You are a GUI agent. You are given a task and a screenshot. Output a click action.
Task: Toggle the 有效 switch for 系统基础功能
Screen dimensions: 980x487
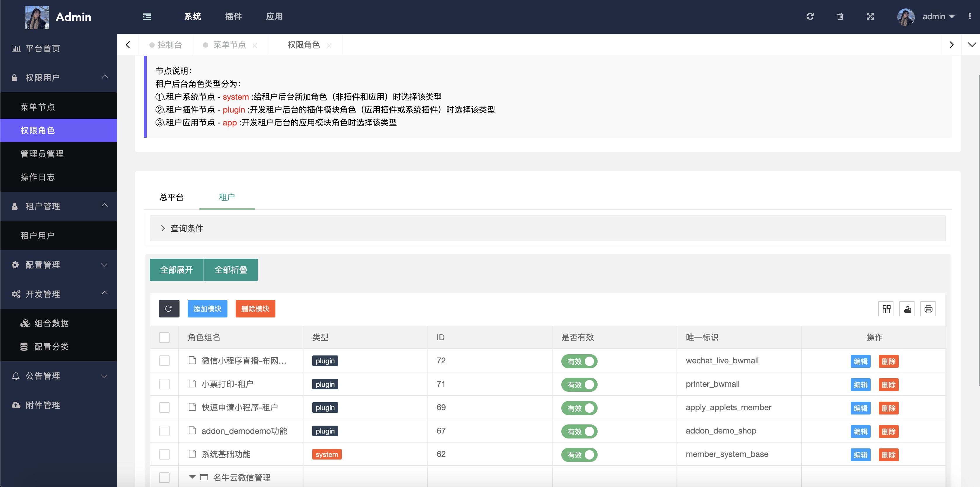coord(579,455)
